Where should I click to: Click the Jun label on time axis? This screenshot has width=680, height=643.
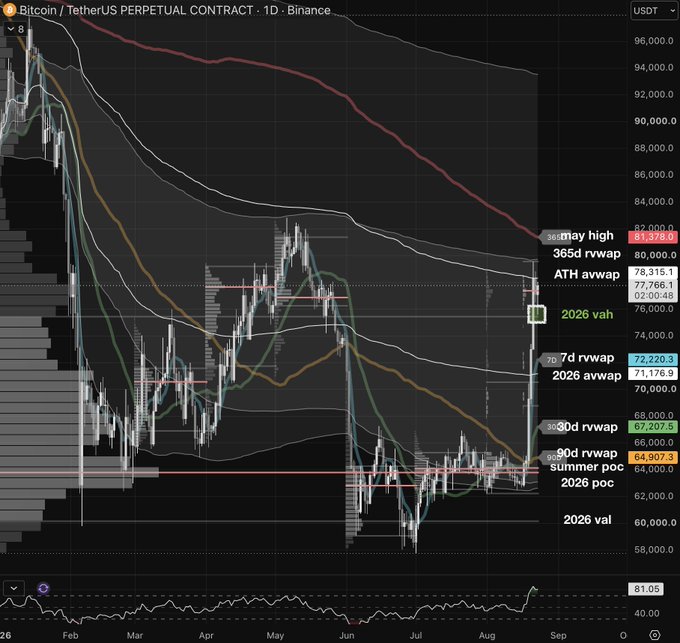pos(347,636)
